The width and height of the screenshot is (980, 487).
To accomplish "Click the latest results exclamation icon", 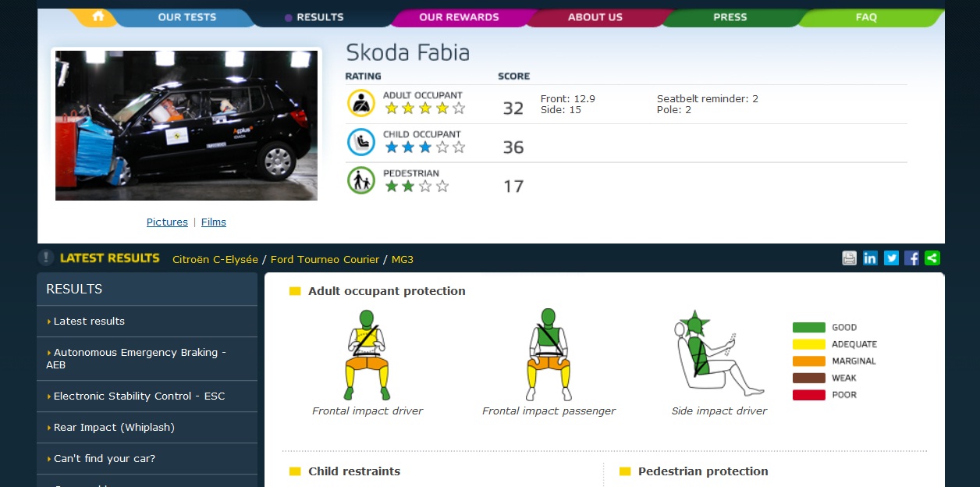I will pos(46,258).
